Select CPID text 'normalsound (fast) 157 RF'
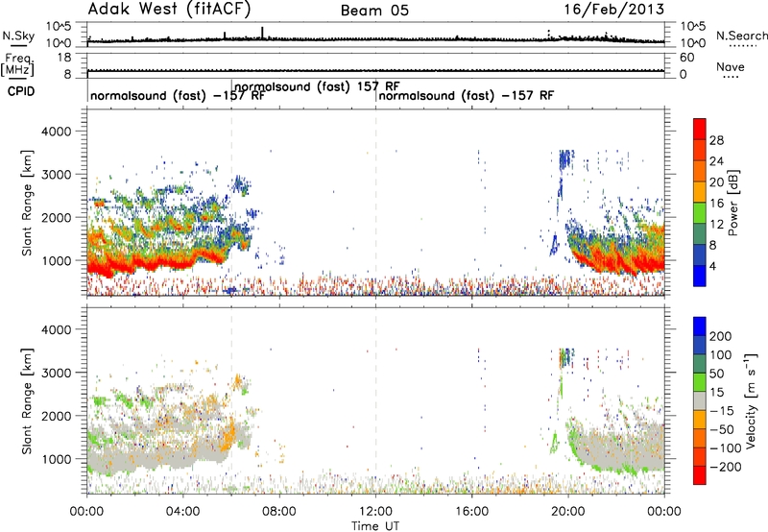 317,86
